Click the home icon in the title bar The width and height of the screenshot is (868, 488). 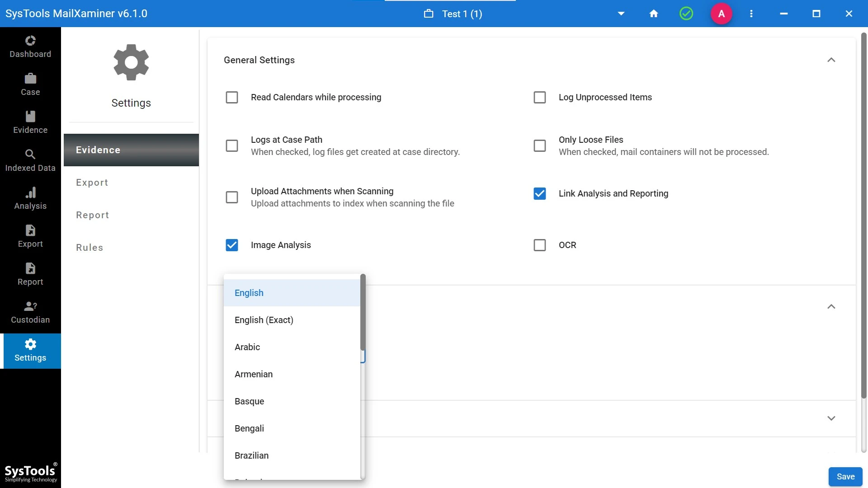pyautogui.click(x=654, y=14)
